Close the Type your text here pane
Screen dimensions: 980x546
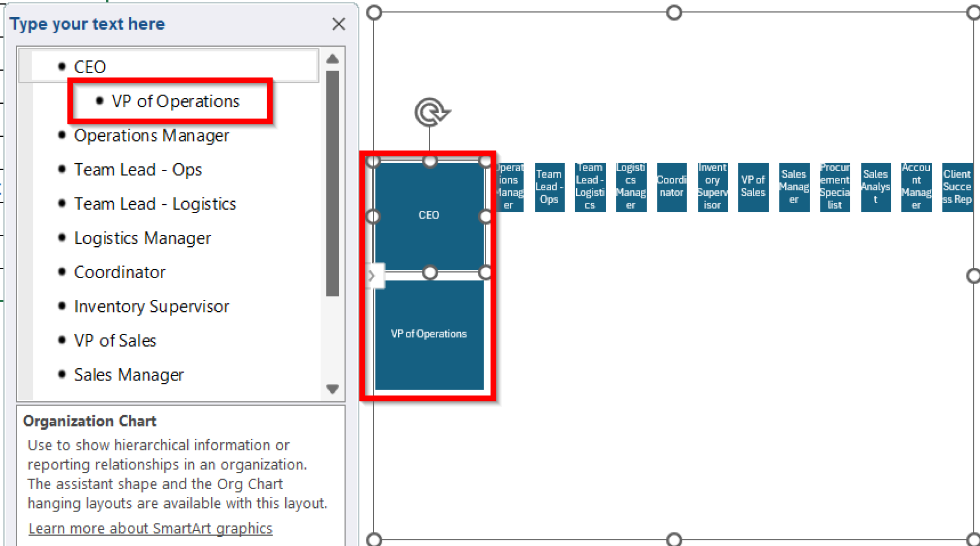(339, 24)
